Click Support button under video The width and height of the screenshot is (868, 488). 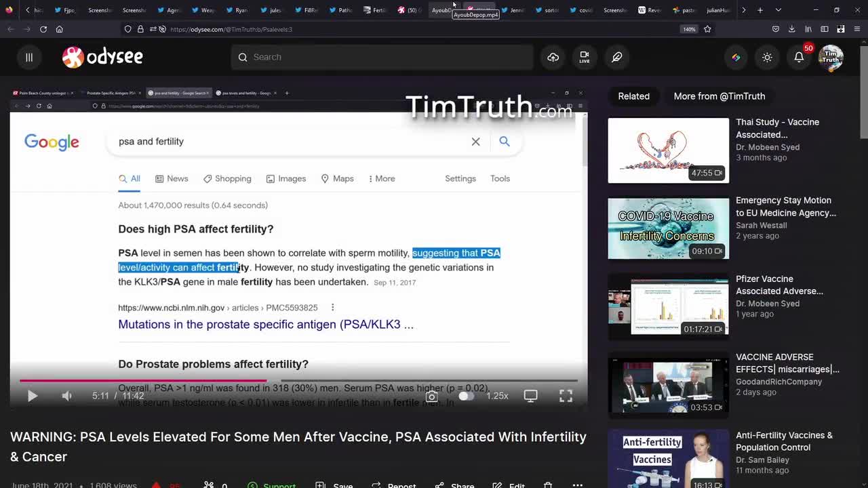tap(271, 485)
